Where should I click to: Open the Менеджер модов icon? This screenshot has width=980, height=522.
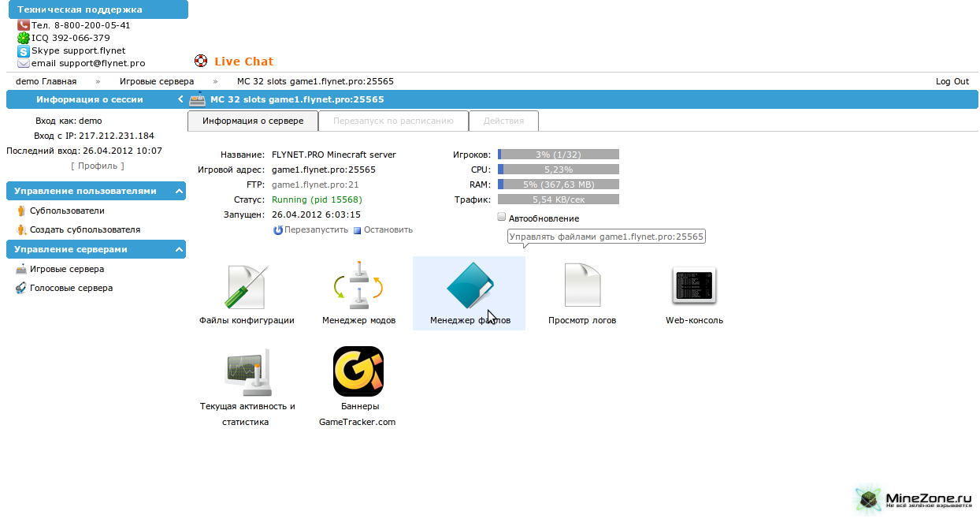358,286
